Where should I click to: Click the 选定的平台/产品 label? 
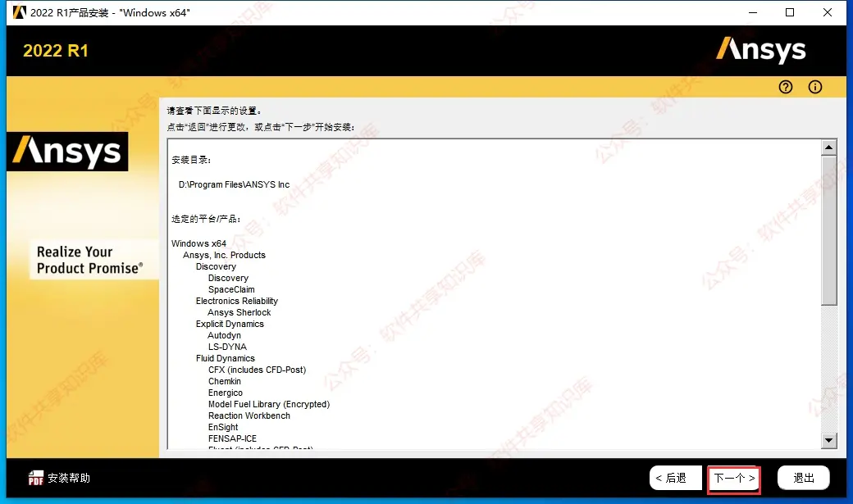[206, 219]
